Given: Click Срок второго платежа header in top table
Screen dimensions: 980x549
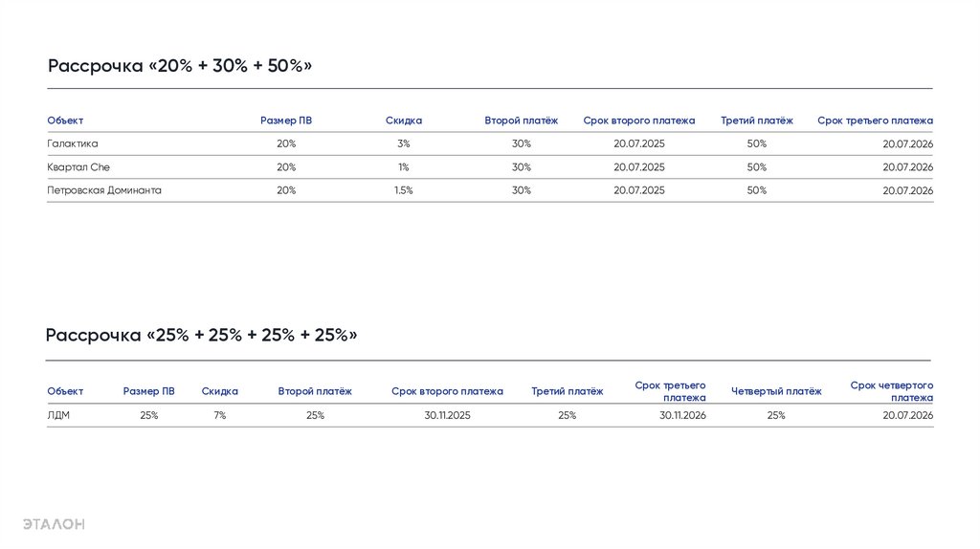Looking at the screenshot, I should [638, 121].
